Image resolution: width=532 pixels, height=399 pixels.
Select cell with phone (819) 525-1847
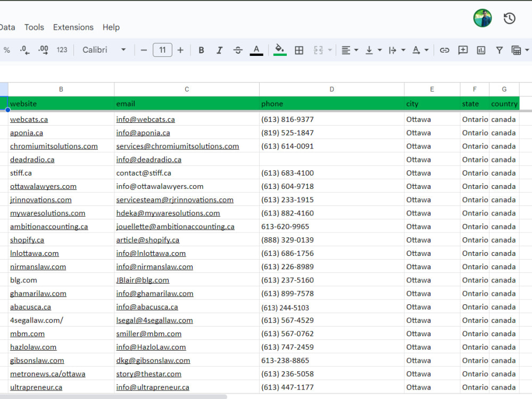[x=332, y=132]
